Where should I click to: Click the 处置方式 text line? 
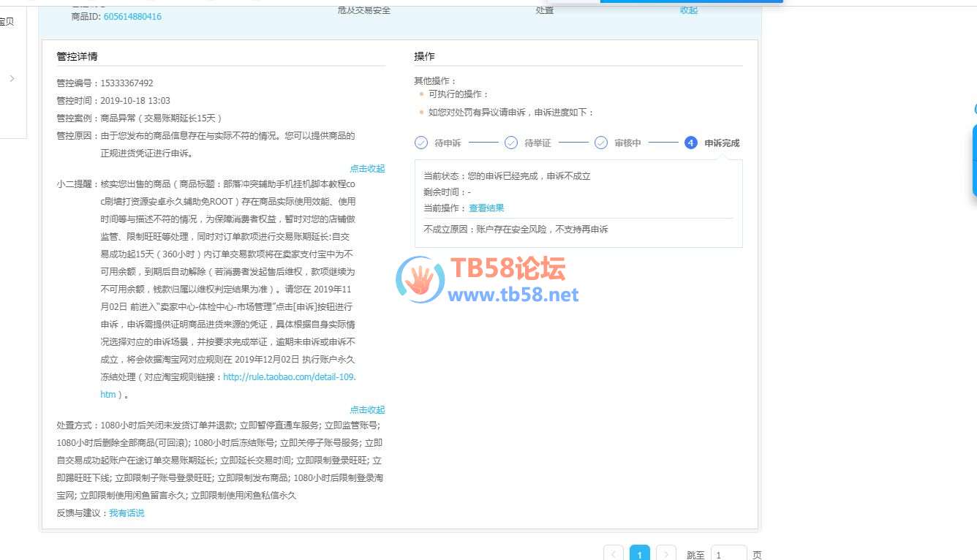[220, 460]
